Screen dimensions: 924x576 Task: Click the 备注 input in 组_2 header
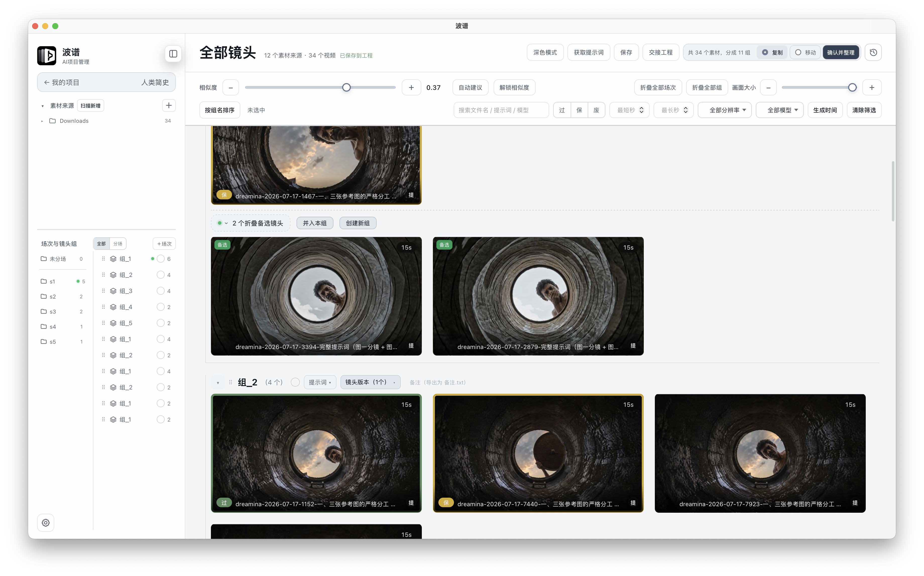tap(438, 382)
